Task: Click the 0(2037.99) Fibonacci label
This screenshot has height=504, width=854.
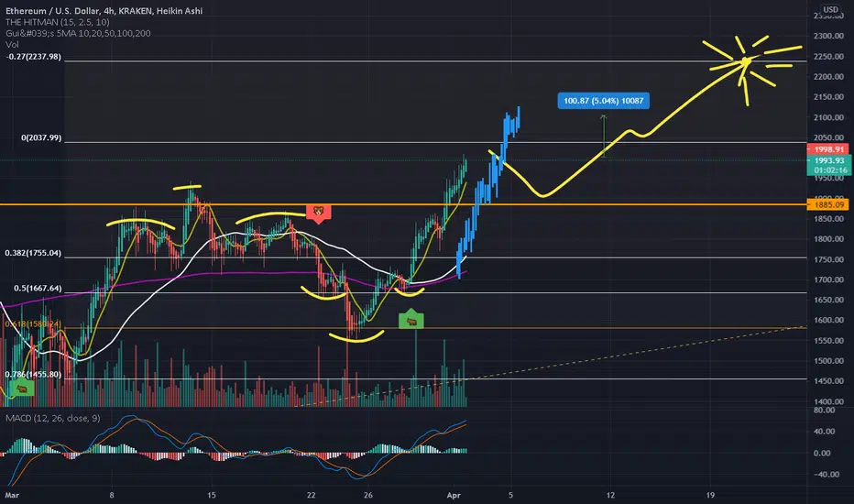Action: pyautogui.click(x=41, y=137)
